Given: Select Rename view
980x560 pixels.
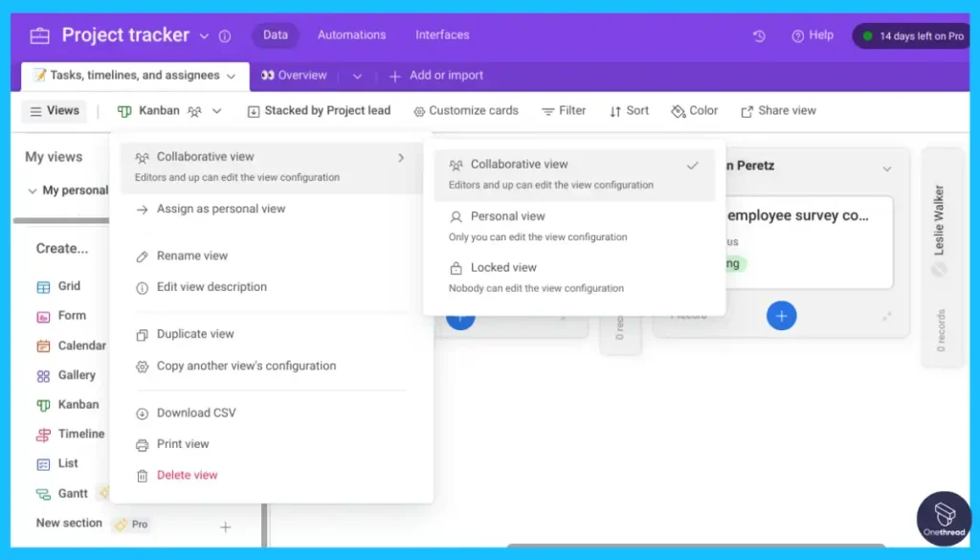Looking at the screenshot, I should point(181,256).
